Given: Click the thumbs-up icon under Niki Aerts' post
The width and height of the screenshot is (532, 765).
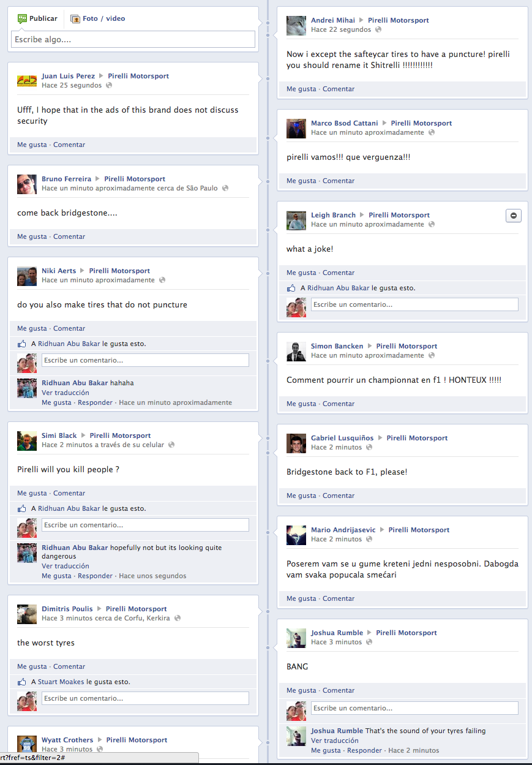Looking at the screenshot, I should [x=22, y=344].
